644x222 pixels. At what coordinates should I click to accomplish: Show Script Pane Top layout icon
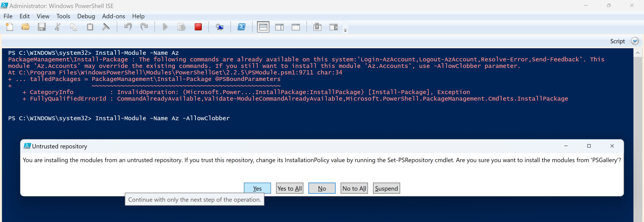263,27
